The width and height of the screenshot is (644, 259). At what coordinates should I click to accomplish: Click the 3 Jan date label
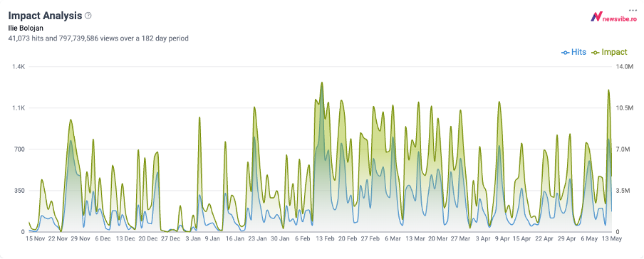192,238
